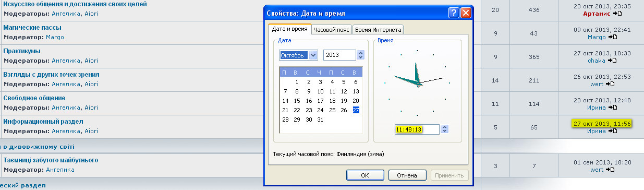The width and height of the screenshot is (644, 190).
Task: Click the OK button
Action: click(365, 175)
